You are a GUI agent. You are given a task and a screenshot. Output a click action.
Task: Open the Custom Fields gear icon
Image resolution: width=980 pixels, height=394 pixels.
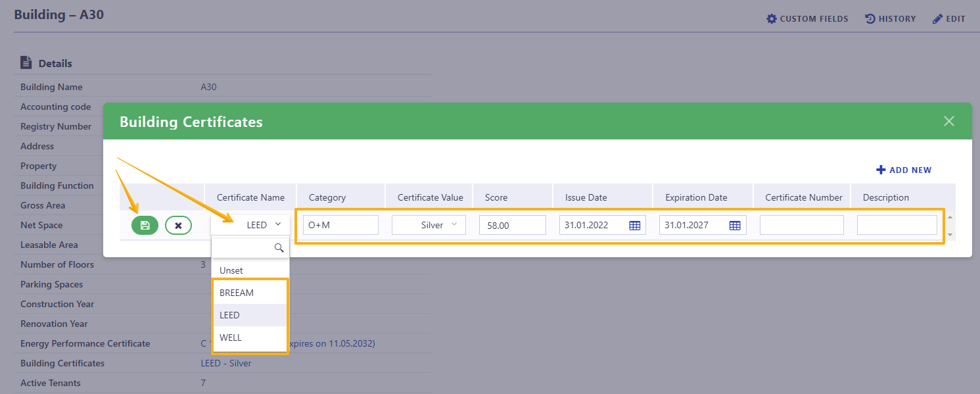click(x=772, y=18)
